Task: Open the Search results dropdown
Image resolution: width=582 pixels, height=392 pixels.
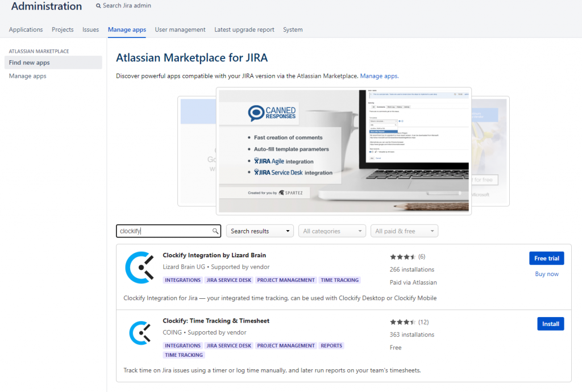Action: 260,231
